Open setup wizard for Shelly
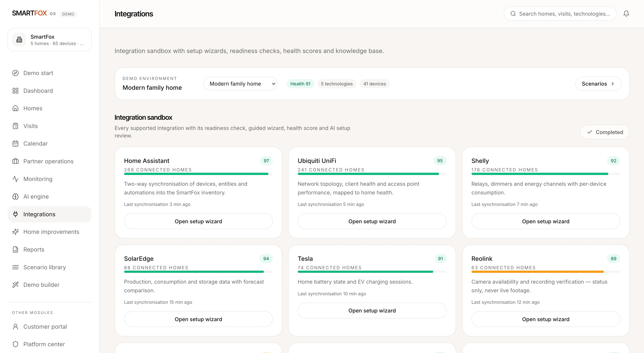The width and height of the screenshot is (644, 353). (546, 221)
